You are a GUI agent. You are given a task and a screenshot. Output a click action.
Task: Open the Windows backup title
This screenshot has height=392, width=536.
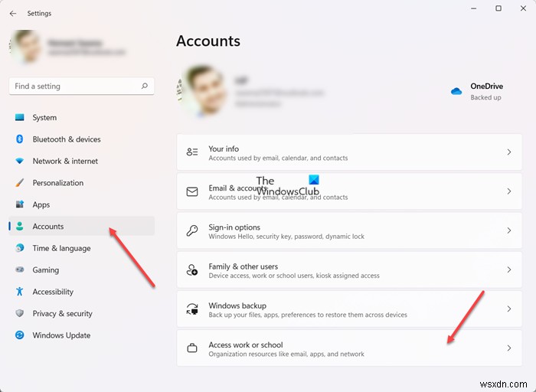(x=237, y=305)
